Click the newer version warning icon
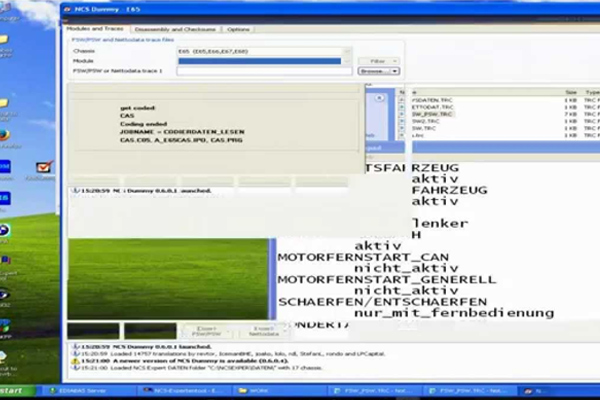 pos(72,360)
